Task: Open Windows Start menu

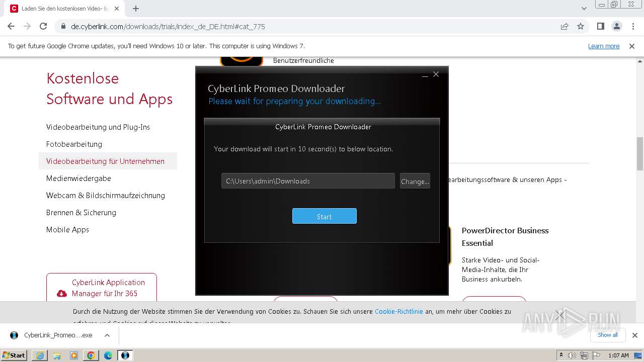Action: [14, 355]
